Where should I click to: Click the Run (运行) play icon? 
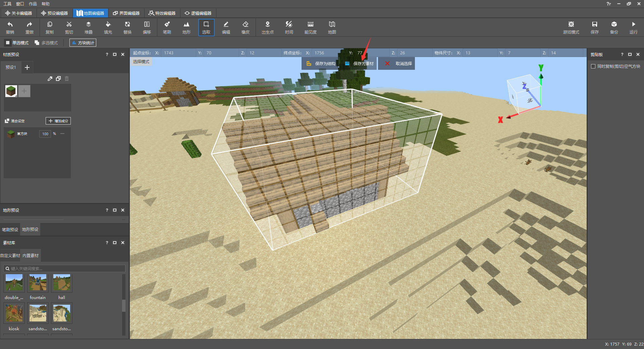[634, 28]
